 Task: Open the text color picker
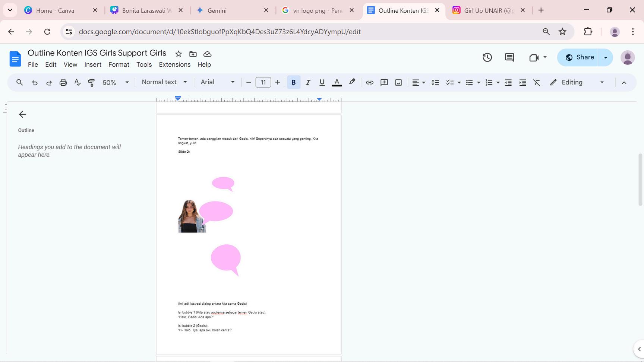(337, 82)
